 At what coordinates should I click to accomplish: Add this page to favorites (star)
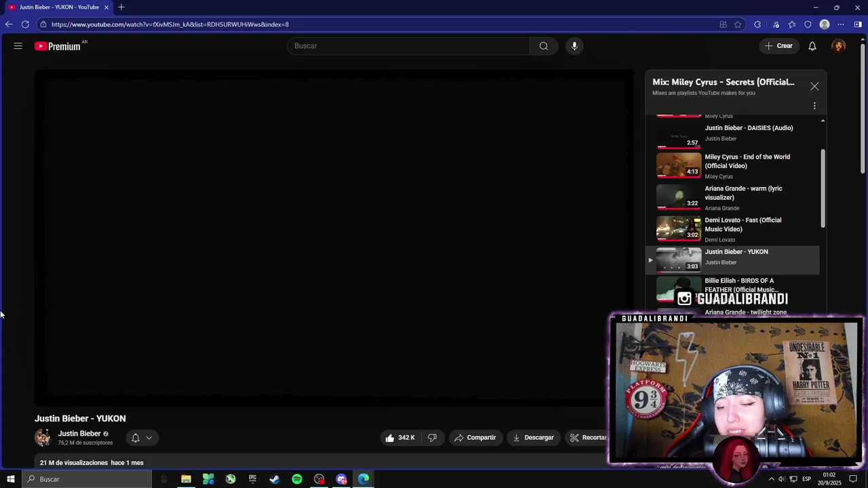(738, 24)
